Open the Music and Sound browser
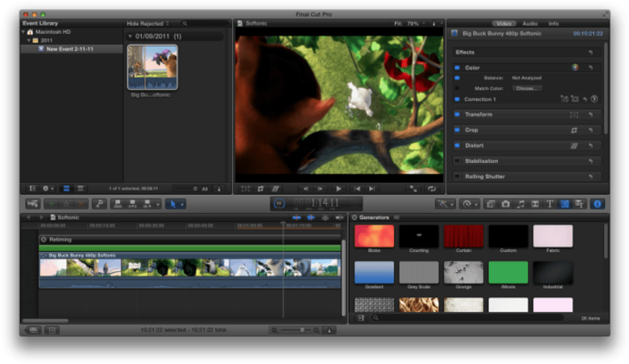 pyautogui.click(x=520, y=204)
